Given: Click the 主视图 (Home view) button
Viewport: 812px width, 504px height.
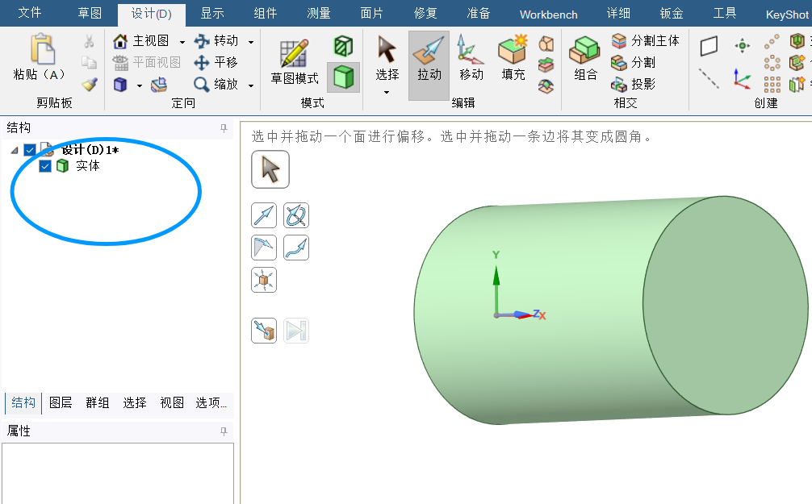Looking at the screenshot, I should coord(142,41).
